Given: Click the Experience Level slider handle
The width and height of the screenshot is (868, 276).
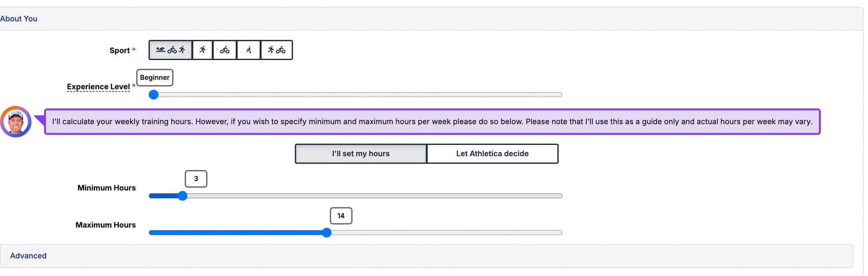Looking at the screenshot, I should 154,94.
